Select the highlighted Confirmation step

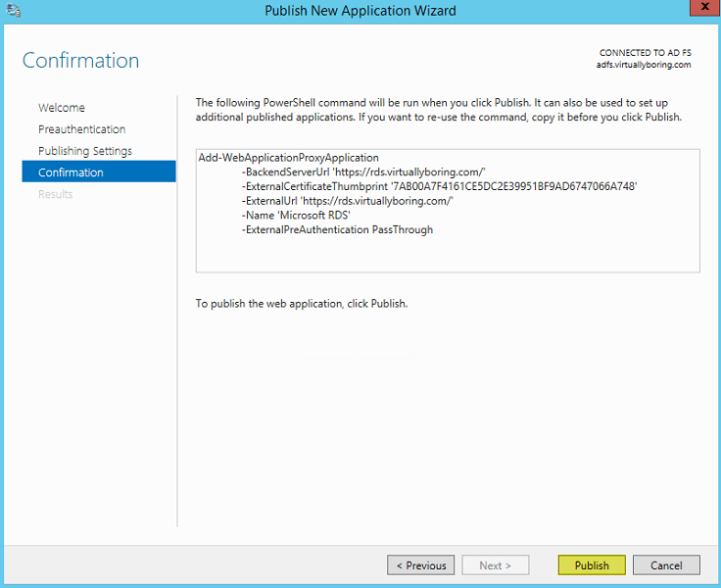[99, 171]
